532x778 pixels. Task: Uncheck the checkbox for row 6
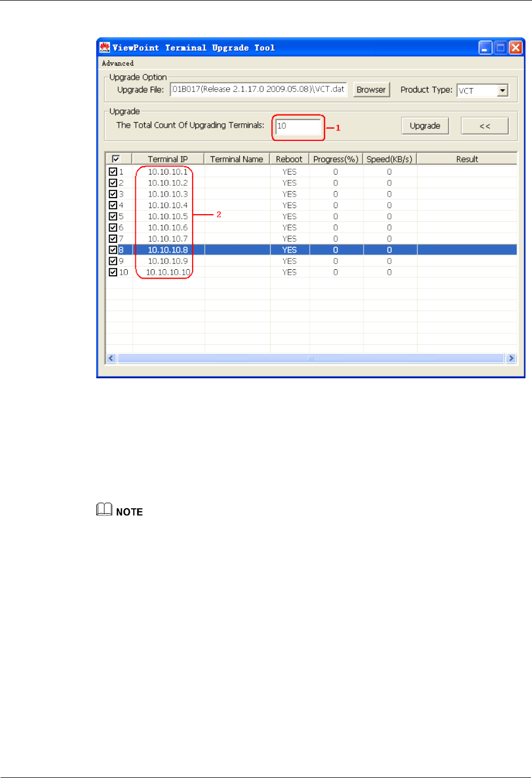pos(113,227)
